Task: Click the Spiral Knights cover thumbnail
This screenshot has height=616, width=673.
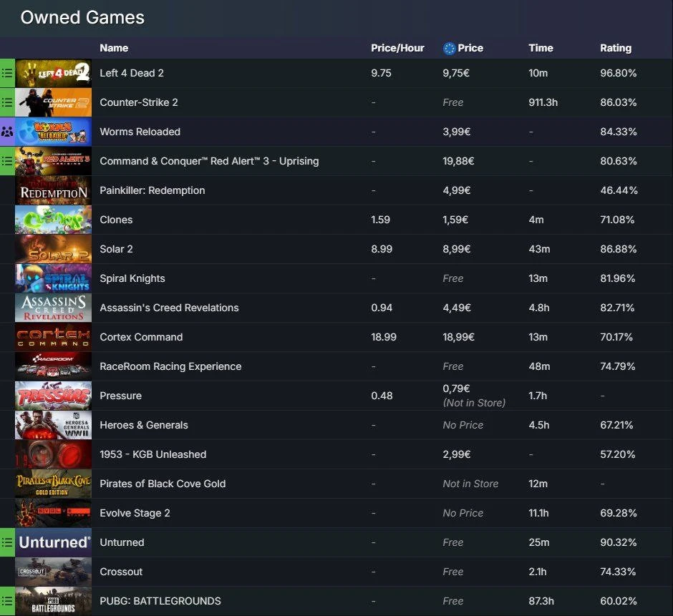Action: [x=54, y=278]
